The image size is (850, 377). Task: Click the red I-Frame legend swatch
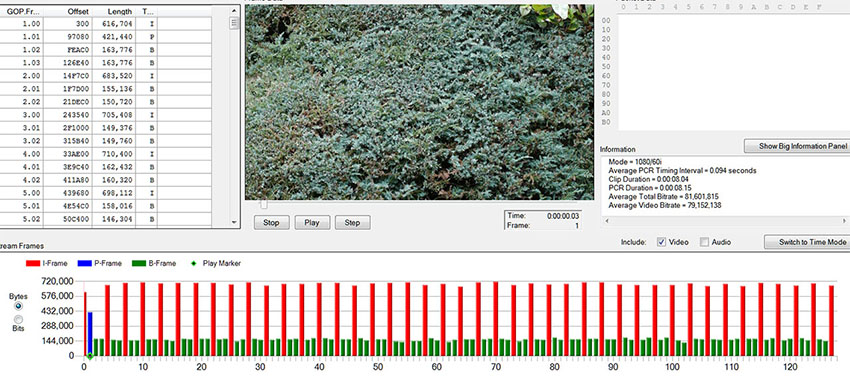click(x=33, y=264)
